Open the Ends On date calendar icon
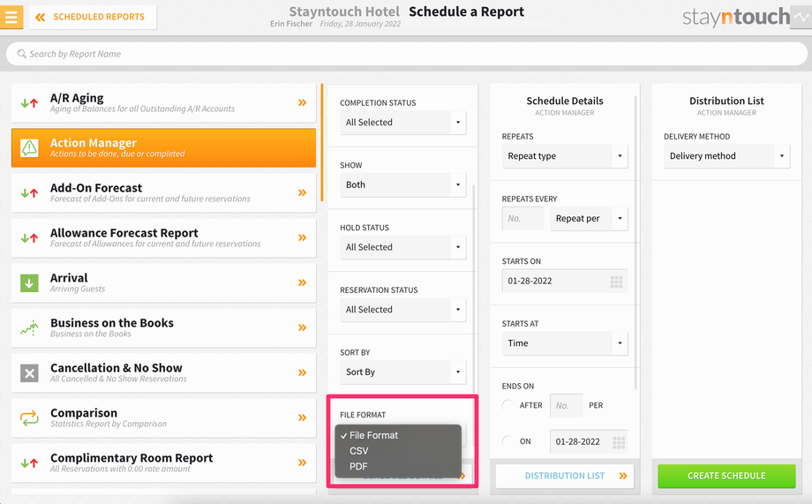Image resolution: width=812 pixels, height=504 pixels. click(x=619, y=442)
